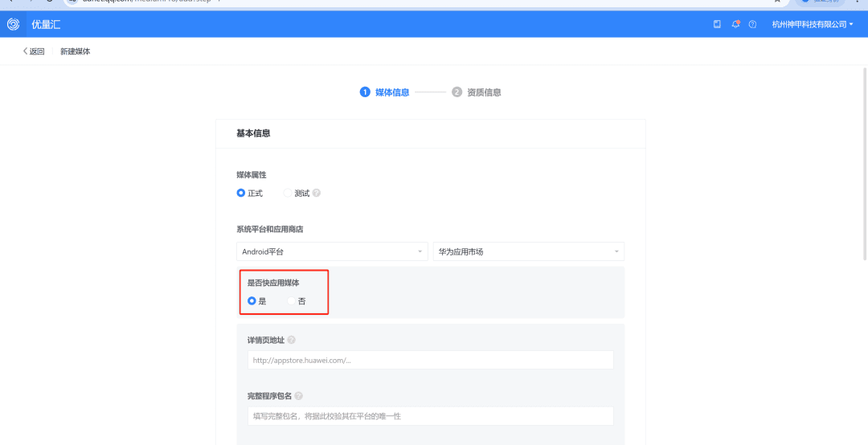The image size is (868, 445).
Task: Bookmark this page with the star icon
Action: pyautogui.click(x=777, y=2)
